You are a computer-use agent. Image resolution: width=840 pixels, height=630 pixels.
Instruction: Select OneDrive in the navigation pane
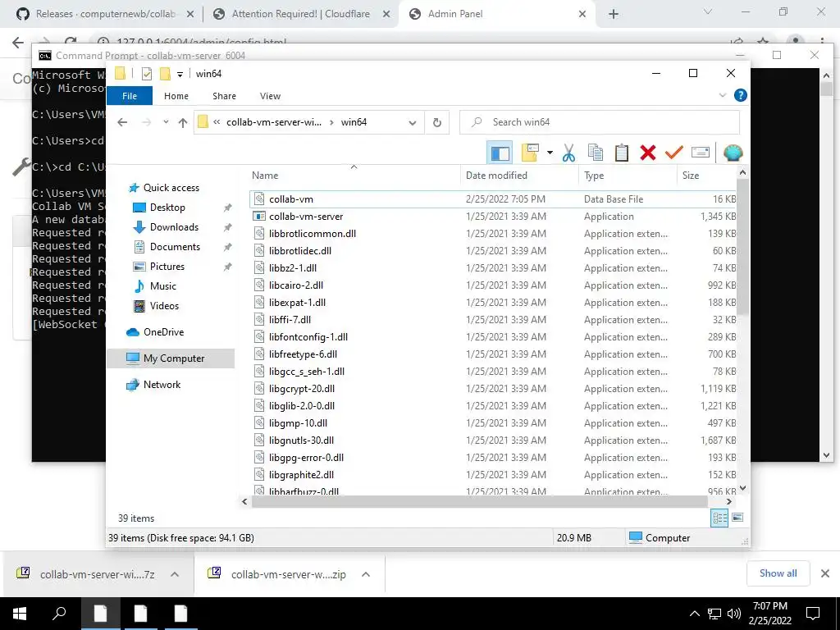tap(163, 332)
